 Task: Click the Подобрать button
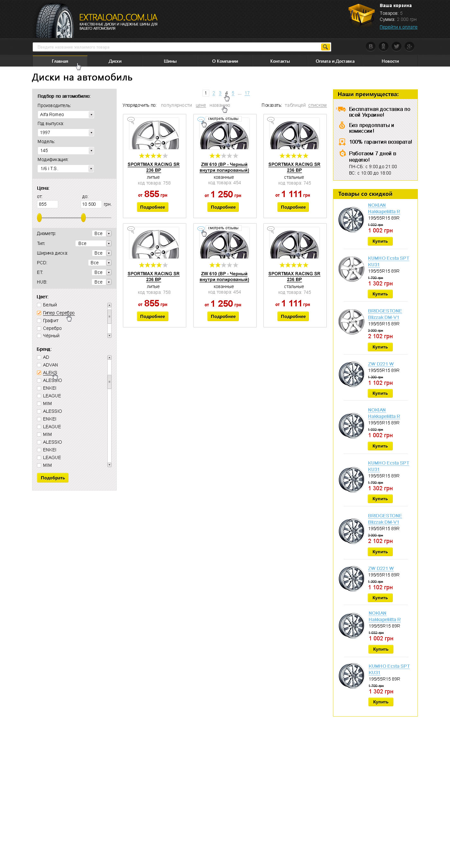point(52,478)
